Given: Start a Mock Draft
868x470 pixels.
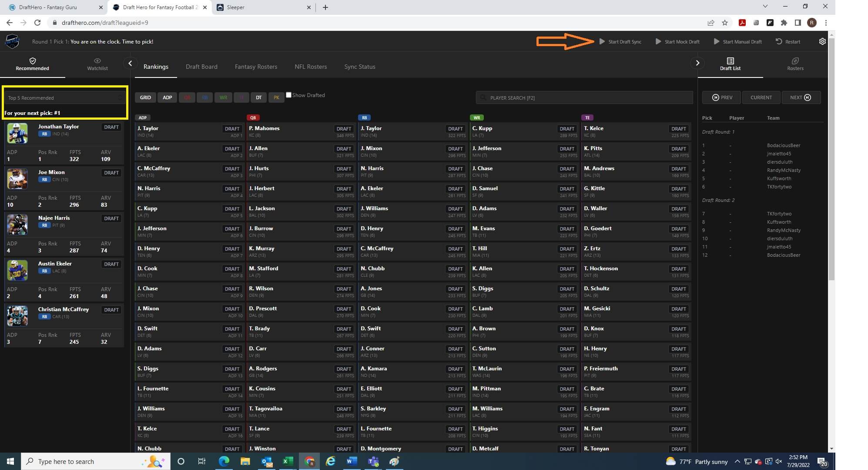Looking at the screenshot, I should pyautogui.click(x=677, y=41).
